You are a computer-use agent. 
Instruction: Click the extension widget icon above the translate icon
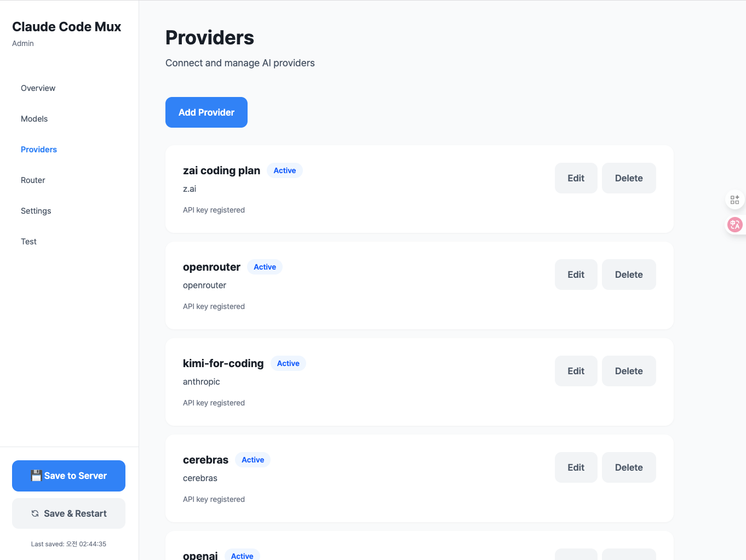click(x=734, y=199)
